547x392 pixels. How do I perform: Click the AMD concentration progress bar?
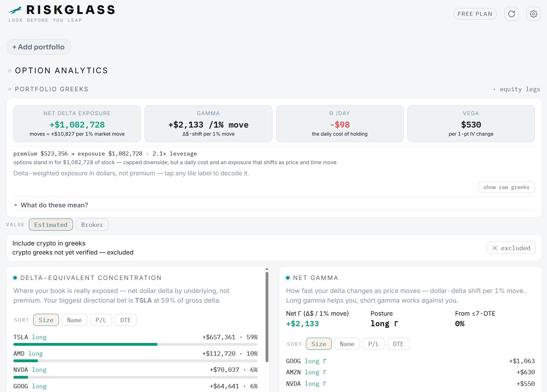135,361
